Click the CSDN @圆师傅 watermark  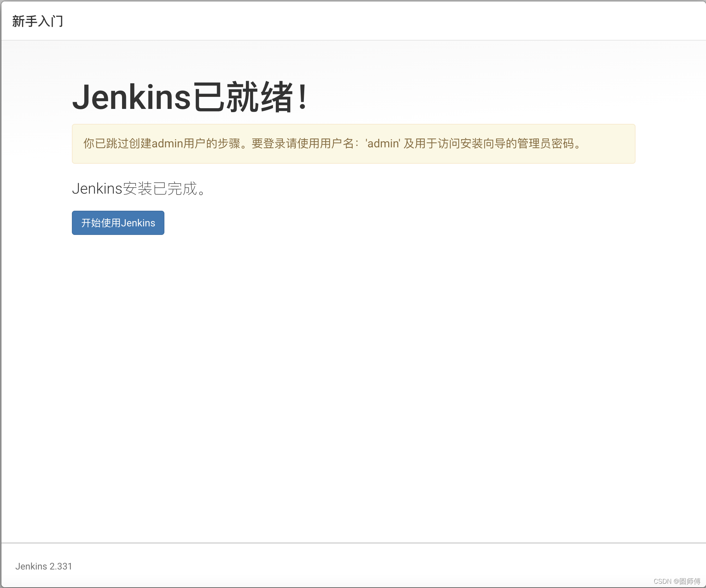click(676, 581)
